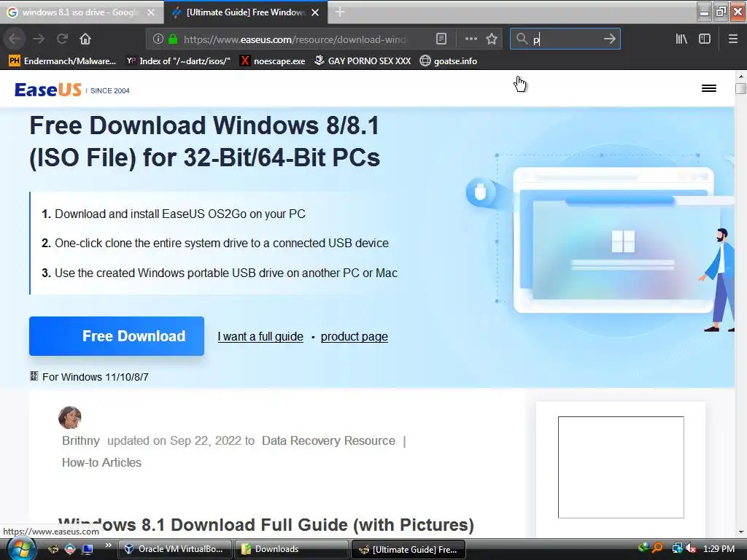The width and height of the screenshot is (747, 560).
Task: Click the For Windows 11/10/8/7 text
Action: coord(96,377)
